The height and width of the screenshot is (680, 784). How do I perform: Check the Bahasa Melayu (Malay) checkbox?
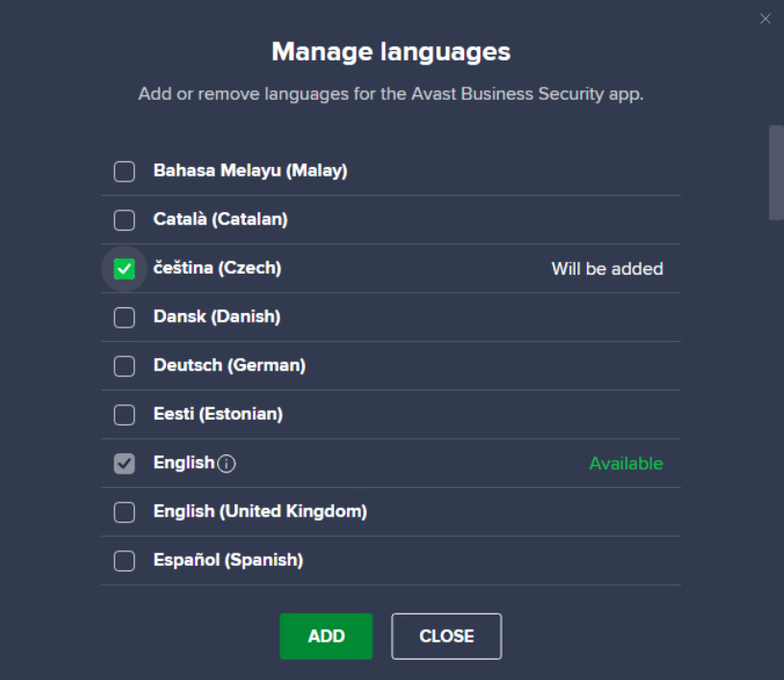pyautogui.click(x=124, y=172)
